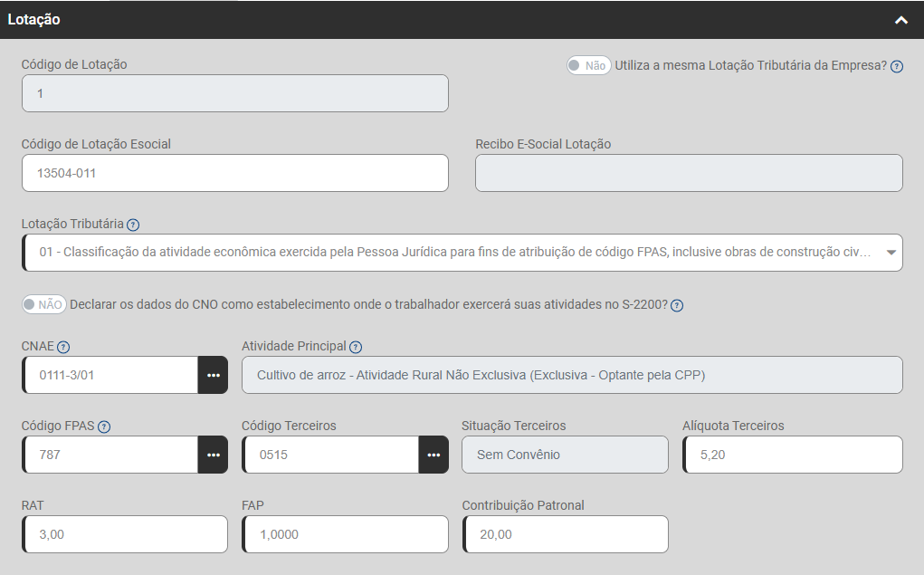Click the FAP input field
This screenshot has width=924, height=575.
coord(346,534)
